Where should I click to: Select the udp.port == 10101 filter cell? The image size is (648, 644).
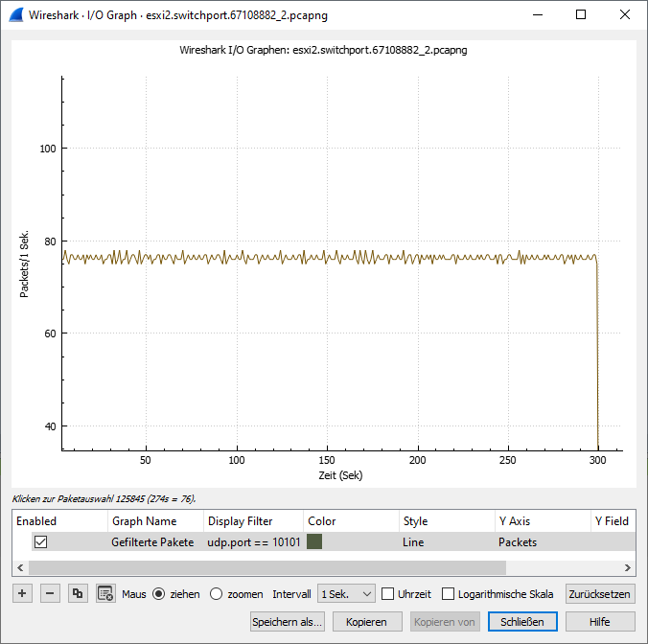(253, 542)
